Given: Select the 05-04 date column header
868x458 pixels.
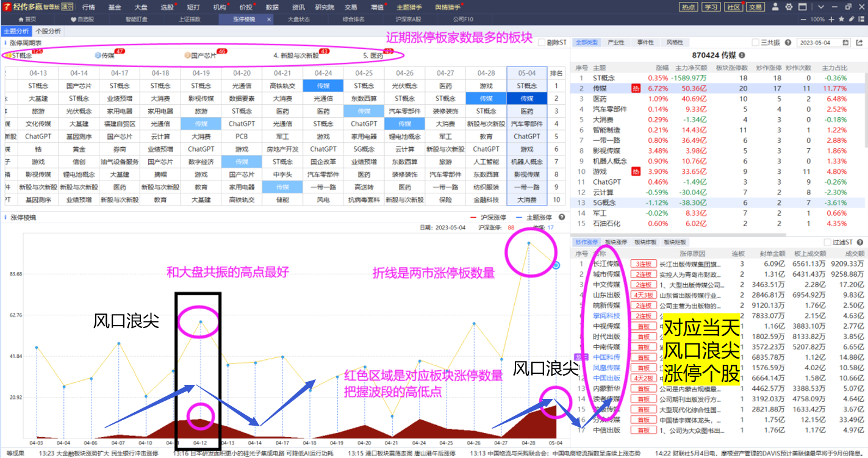Looking at the screenshot, I should (526, 73).
